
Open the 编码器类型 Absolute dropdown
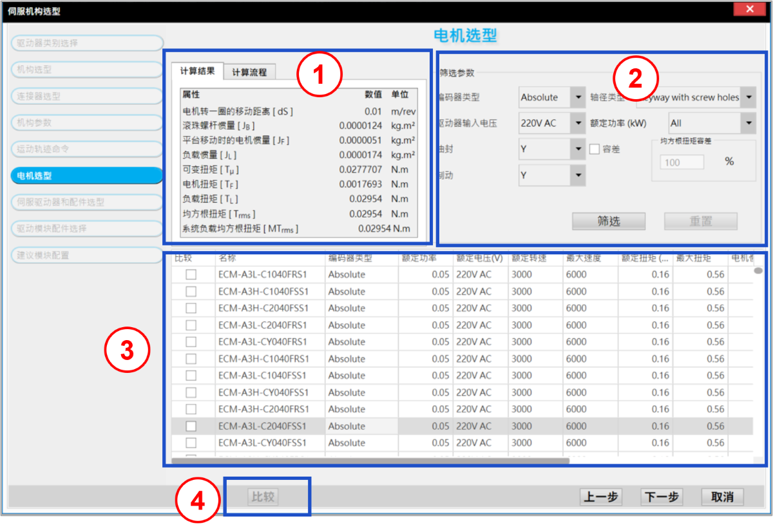point(551,97)
